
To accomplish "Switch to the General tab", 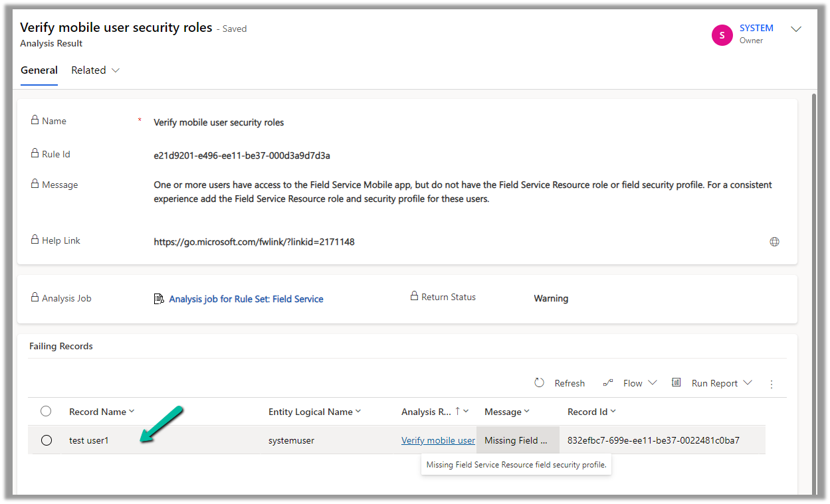I will point(39,70).
